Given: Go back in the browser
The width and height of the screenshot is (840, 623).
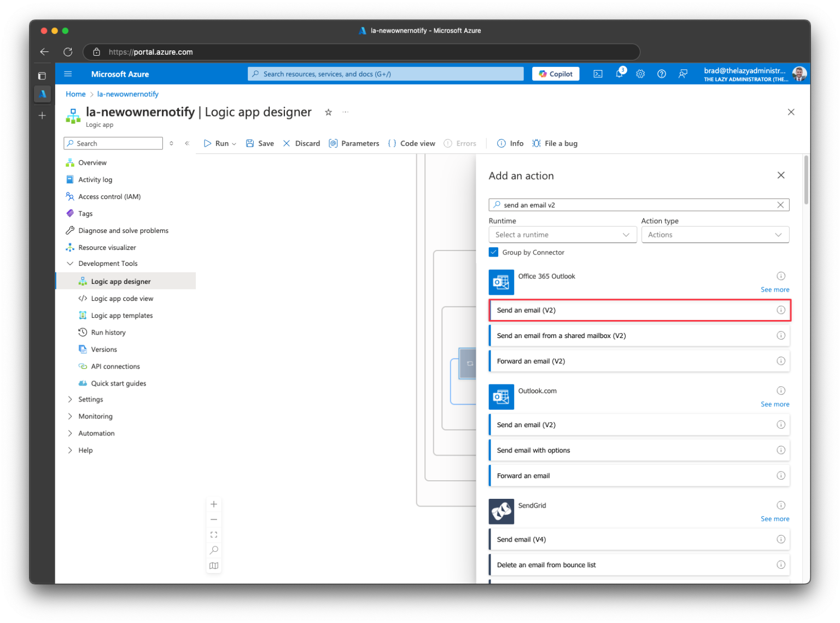Looking at the screenshot, I should [x=44, y=52].
